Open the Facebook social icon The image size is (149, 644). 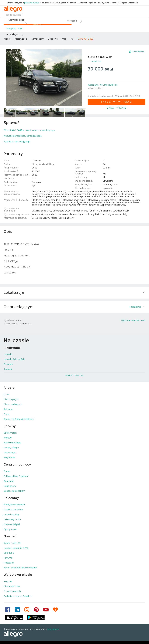[8, 609]
